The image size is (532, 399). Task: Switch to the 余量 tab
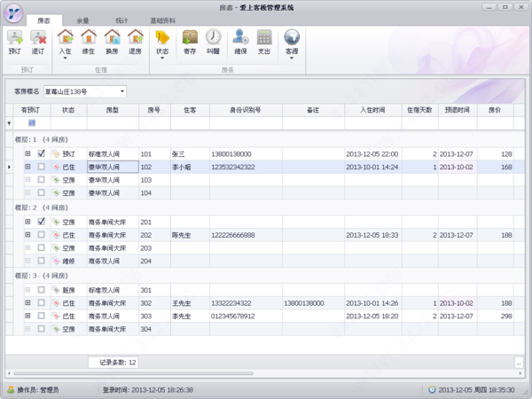tap(82, 20)
